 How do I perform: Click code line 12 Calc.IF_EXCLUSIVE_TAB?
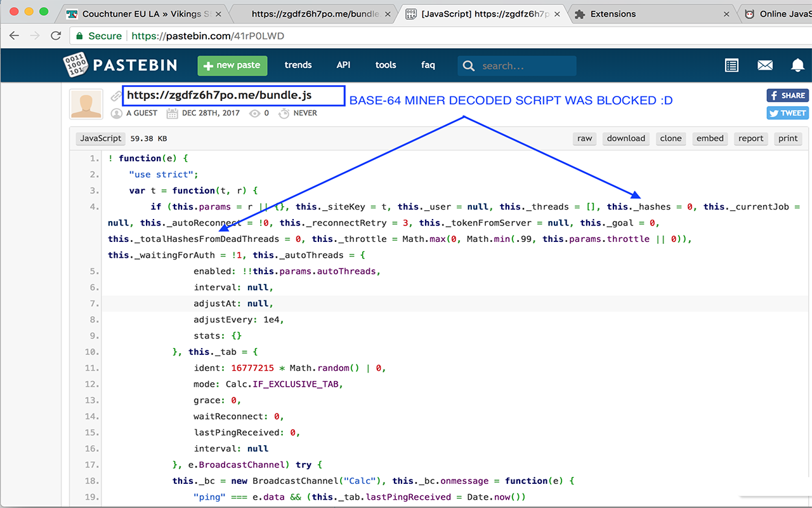[284, 384]
